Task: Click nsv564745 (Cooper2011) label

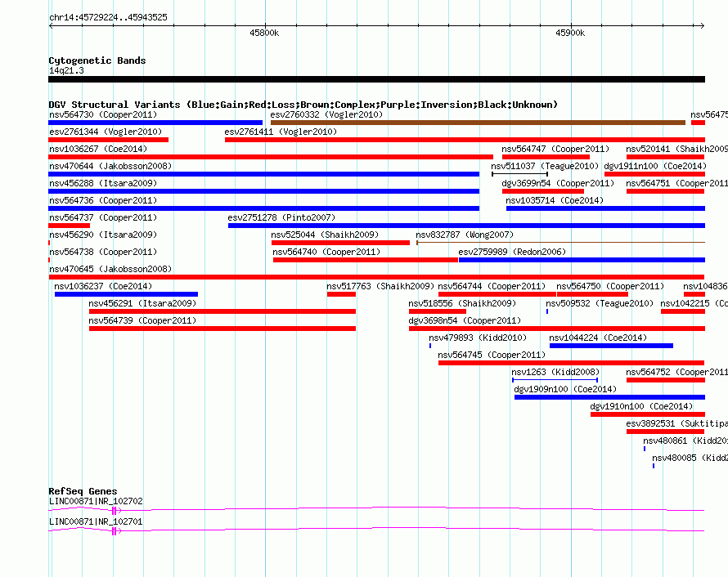Action: tap(492, 355)
